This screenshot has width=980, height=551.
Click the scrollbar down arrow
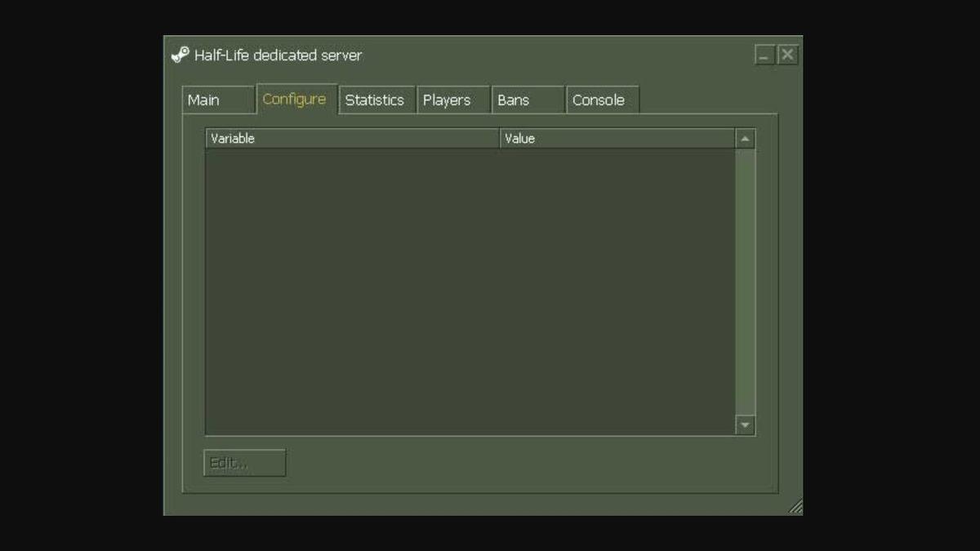(744, 424)
